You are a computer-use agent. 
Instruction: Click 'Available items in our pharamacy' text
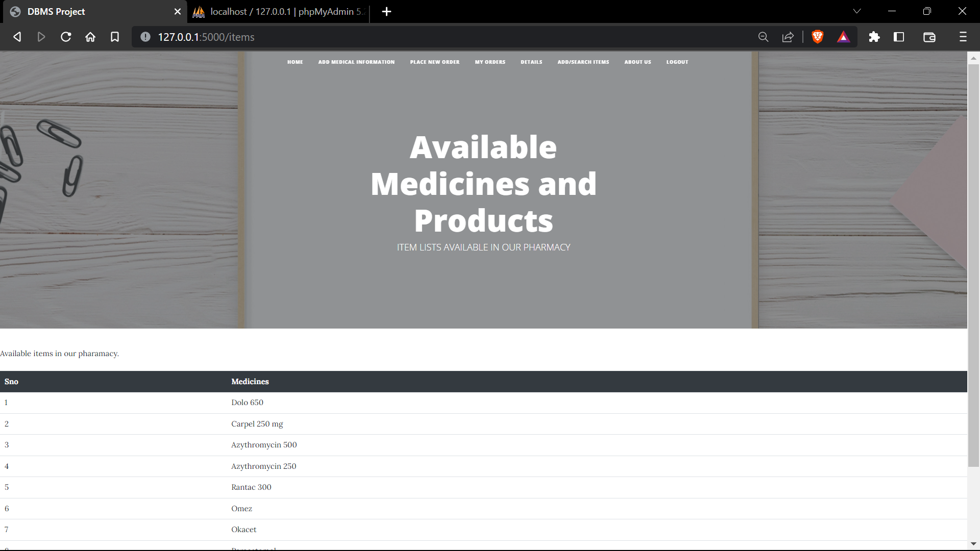(59, 354)
